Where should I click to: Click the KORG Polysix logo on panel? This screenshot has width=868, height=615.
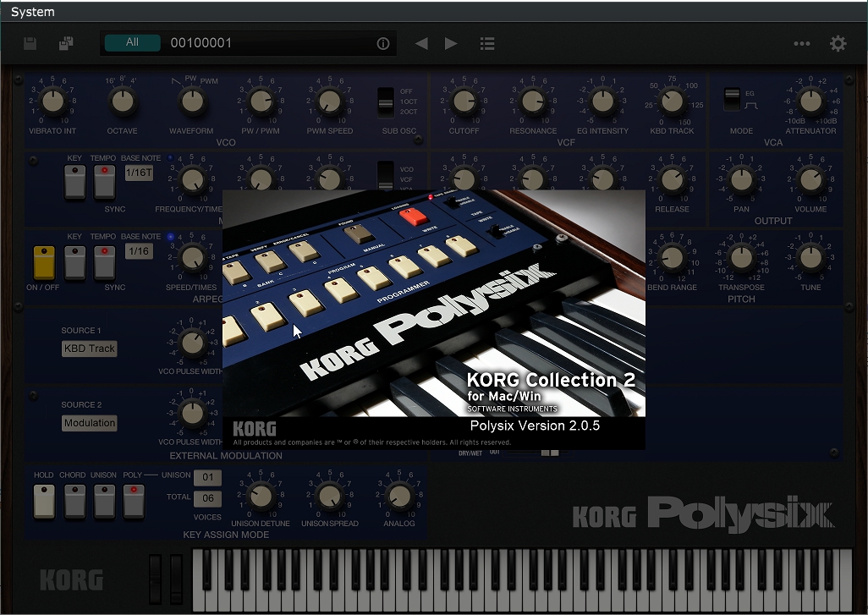click(x=703, y=513)
